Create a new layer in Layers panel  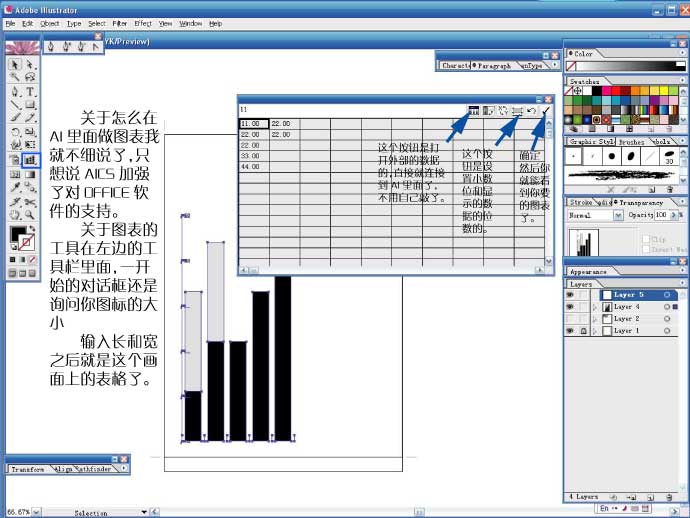pos(650,497)
